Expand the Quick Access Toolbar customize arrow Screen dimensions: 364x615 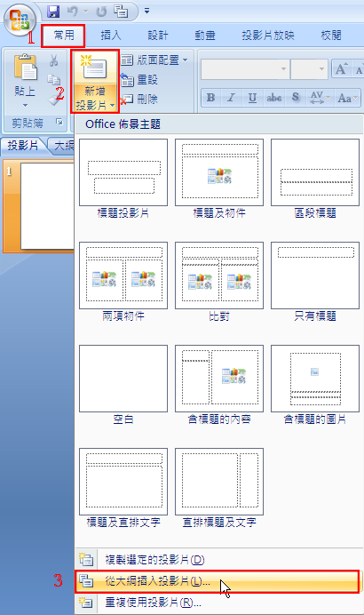coord(147,12)
